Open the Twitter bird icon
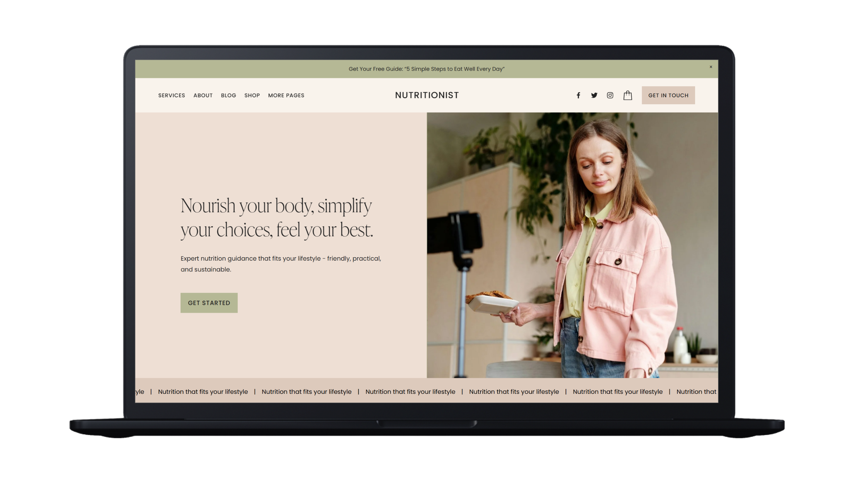The height and width of the screenshot is (489, 868). coord(594,95)
